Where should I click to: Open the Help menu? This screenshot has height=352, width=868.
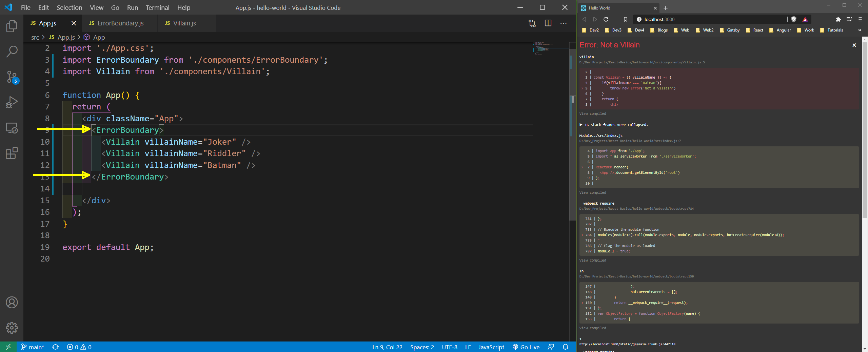coord(184,7)
